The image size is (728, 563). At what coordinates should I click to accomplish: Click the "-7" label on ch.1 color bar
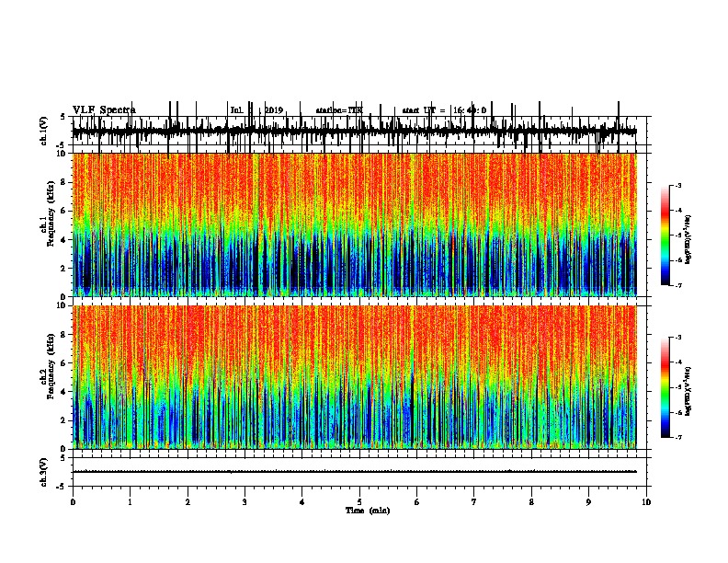point(677,285)
